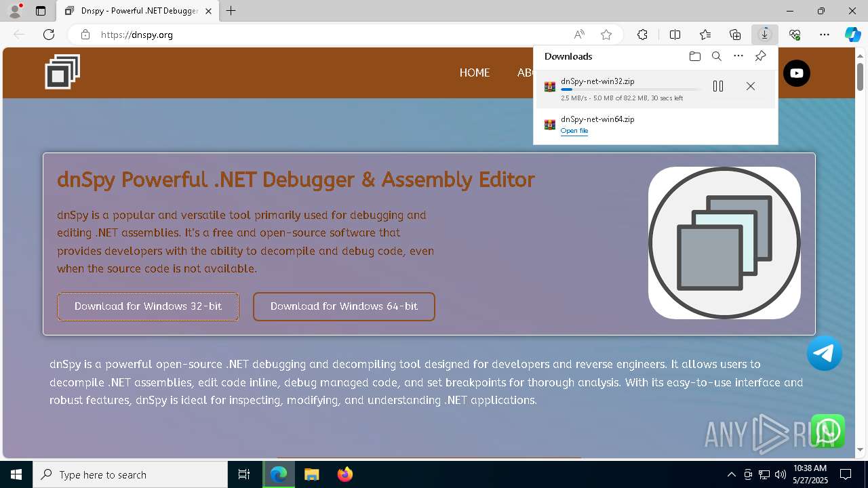
Task: Open the clock and date
Action: click(x=810, y=474)
